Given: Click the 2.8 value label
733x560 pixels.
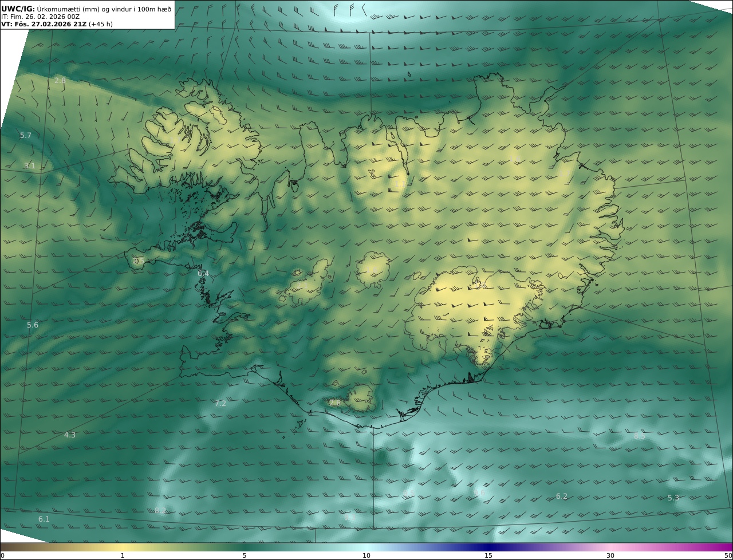Looking at the screenshot, I should pyautogui.click(x=60, y=81).
